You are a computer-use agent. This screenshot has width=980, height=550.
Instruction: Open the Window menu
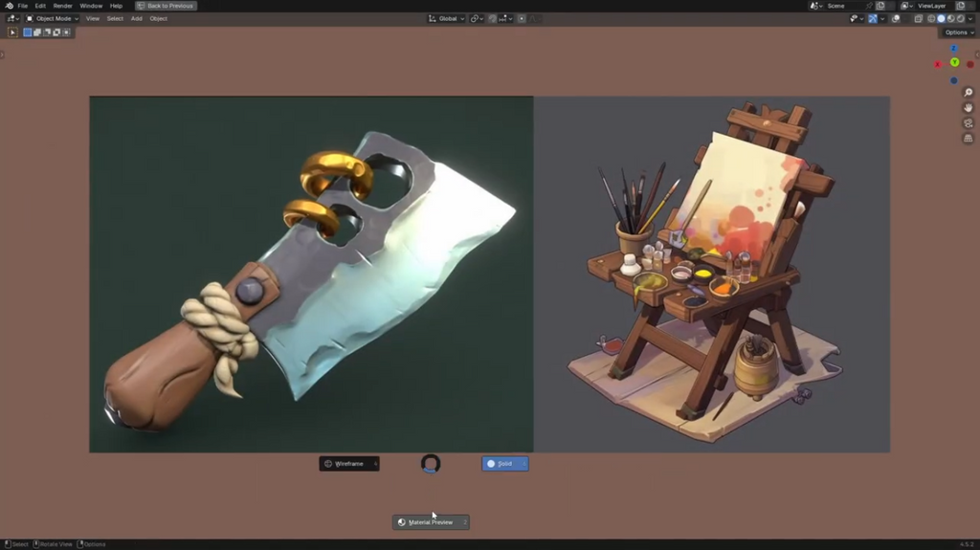pyautogui.click(x=91, y=6)
